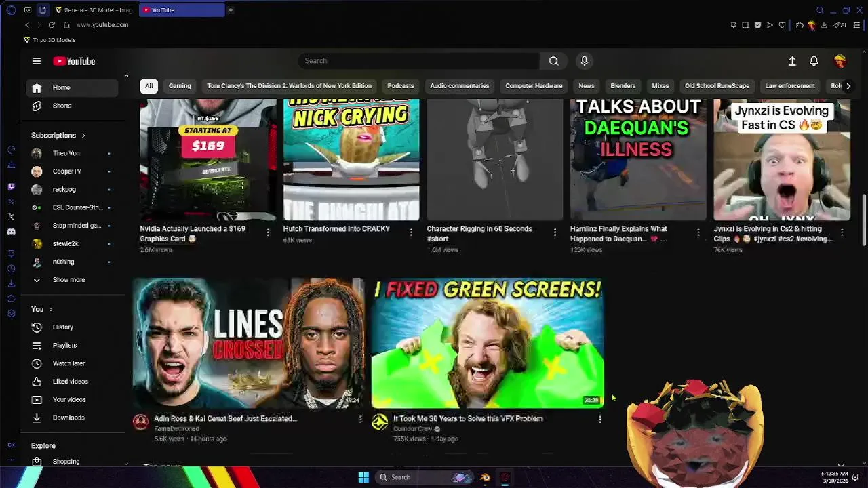868x488 pixels.
Task: Click the heart bookmark icon in toolbar
Action: [x=782, y=25]
